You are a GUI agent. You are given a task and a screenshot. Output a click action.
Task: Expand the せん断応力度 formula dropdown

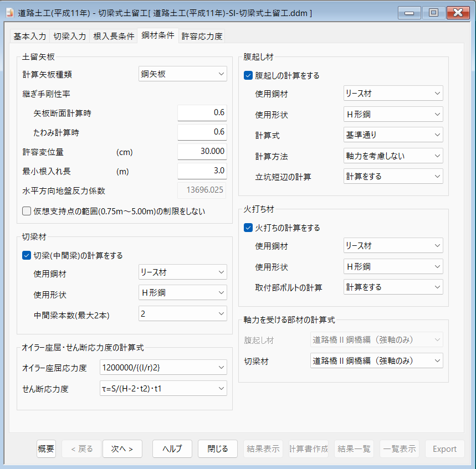163,389
